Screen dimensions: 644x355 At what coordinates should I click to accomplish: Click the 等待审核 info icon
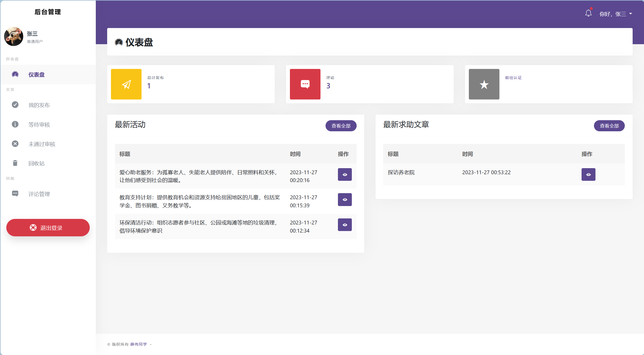click(x=15, y=124)
